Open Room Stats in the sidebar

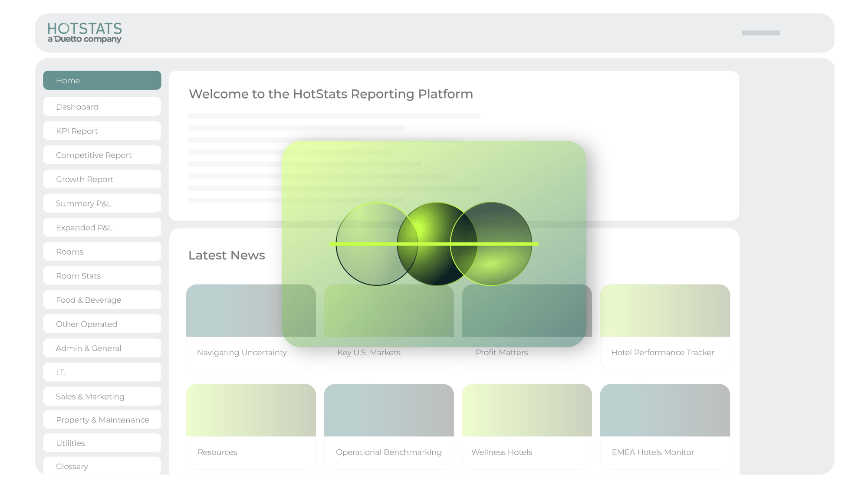click(x=102, y=275)
